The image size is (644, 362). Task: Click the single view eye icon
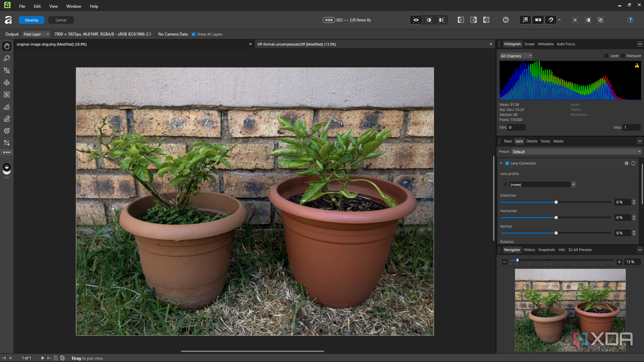(x=416, y=20)
